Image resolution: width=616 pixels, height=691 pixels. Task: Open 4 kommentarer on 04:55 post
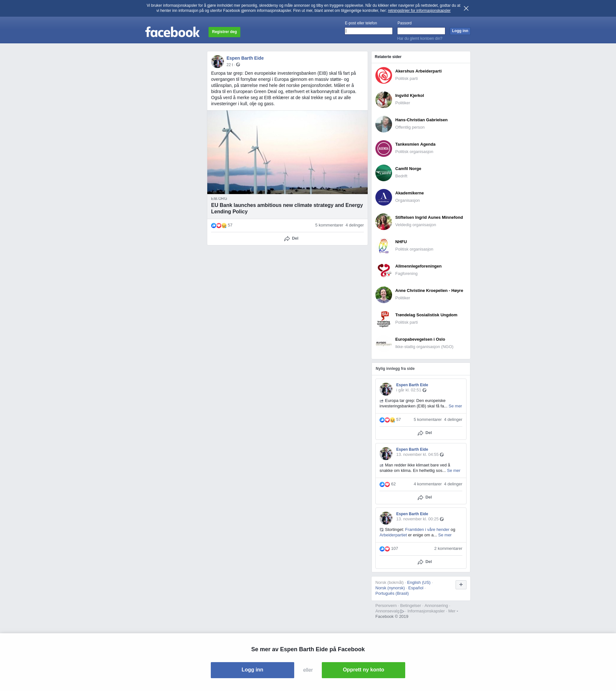click(x=427, y=484)
